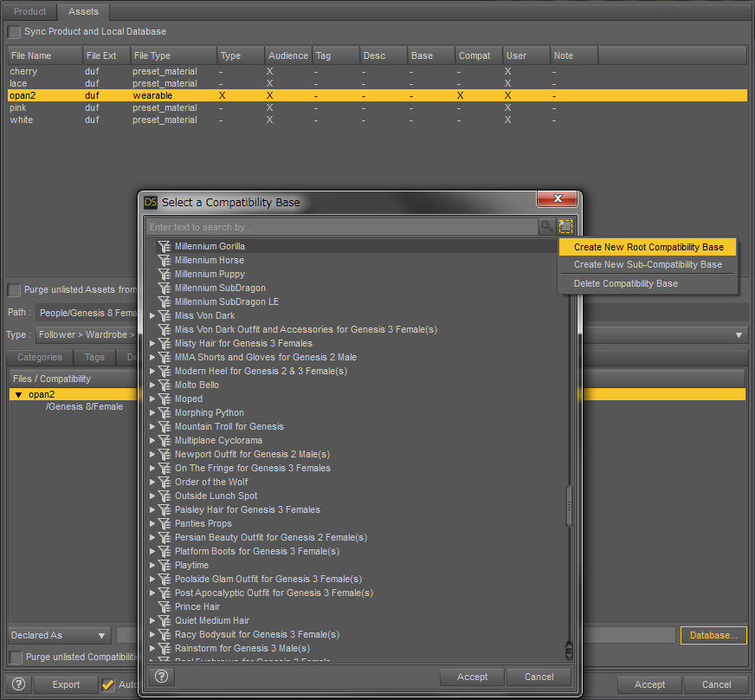Select Rainstorm for Genesis 3 Male(s)

point(242,648)
